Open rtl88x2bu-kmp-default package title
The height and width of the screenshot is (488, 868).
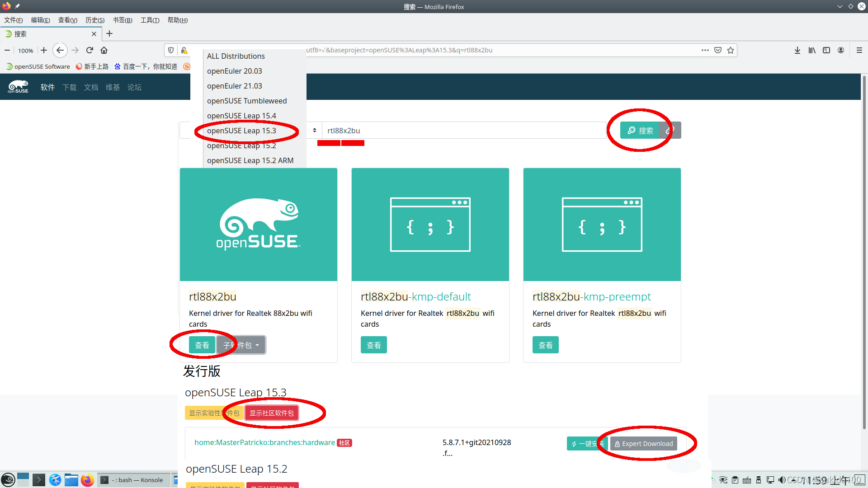tap(416, 296)
